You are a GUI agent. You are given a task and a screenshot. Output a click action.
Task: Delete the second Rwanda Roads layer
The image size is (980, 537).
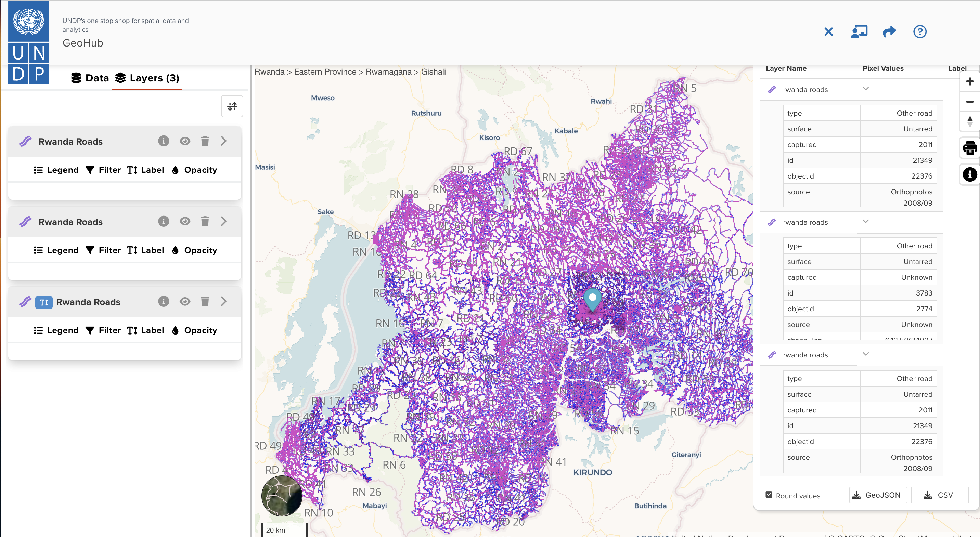tap(205, 221)
